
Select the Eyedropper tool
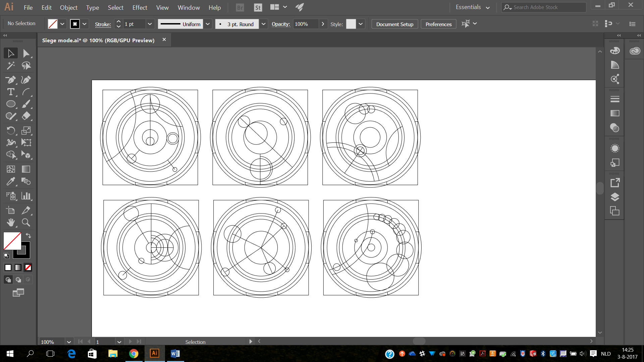click(11, 181)
